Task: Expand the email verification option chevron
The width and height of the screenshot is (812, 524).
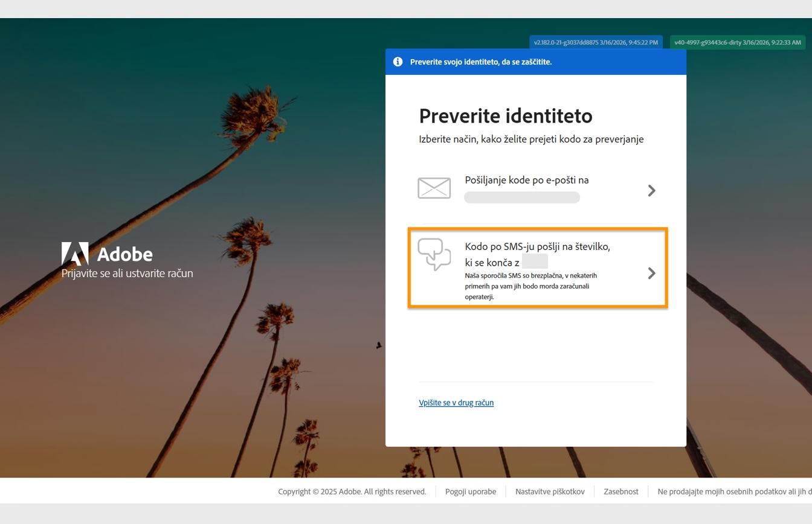Action: [651, 190]
